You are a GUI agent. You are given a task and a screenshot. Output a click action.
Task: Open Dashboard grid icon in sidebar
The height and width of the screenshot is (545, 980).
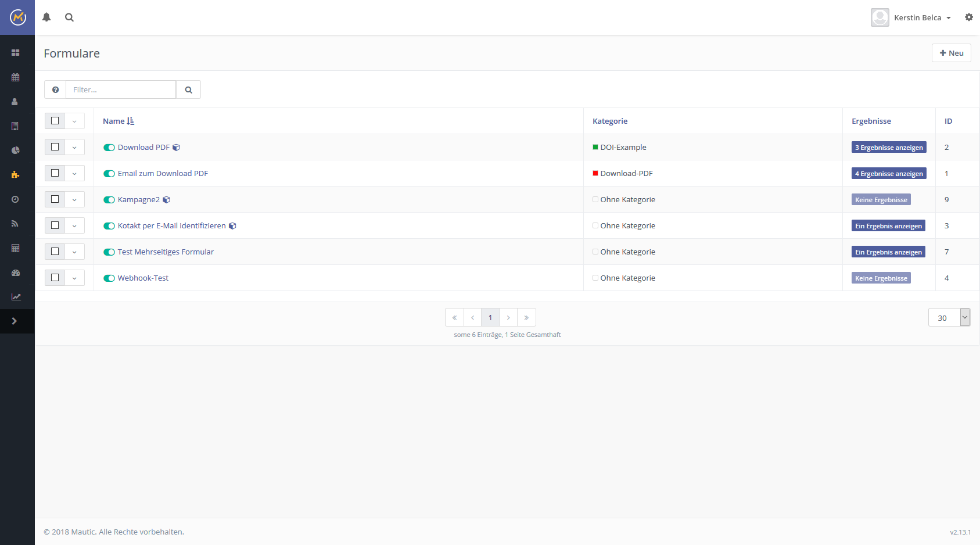tap(15, 53)
